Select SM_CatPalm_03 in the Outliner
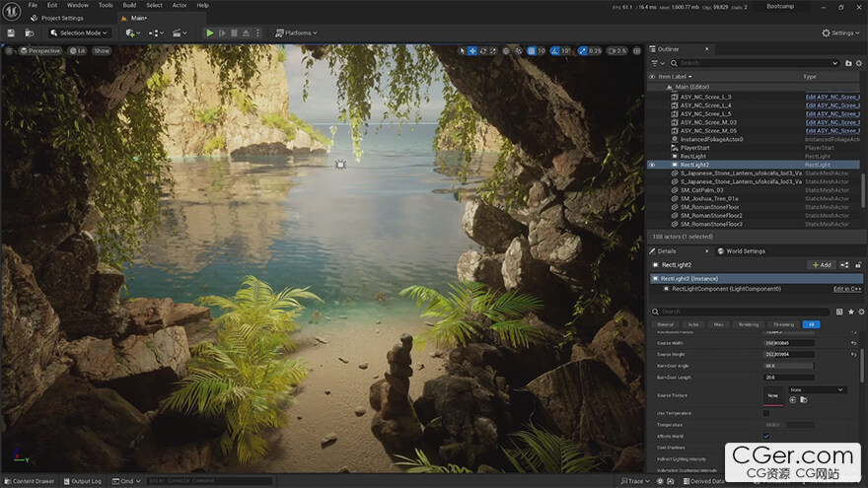Viewport: 868px width, 488px height. (702, 190)
